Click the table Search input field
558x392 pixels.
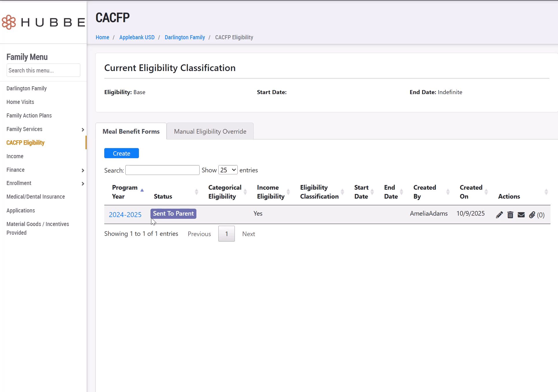pyautogui.click(x=162, y=170)
